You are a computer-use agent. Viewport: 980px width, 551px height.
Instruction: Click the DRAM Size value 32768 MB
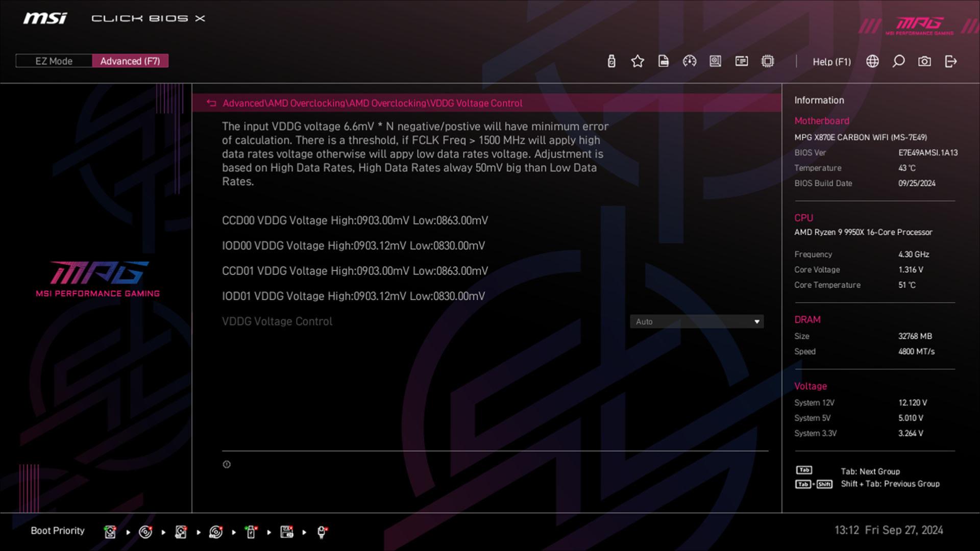pos(915,336)
